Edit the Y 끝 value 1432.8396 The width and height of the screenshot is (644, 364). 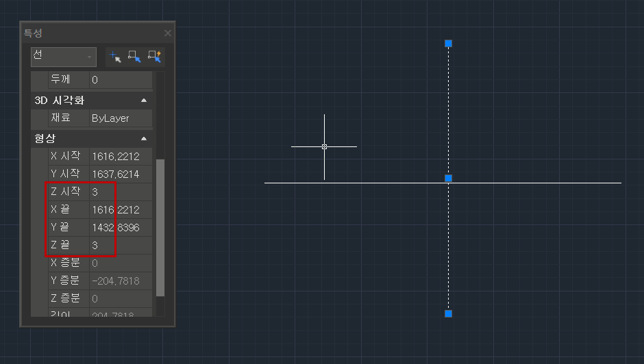pyautogui.click(x=121, y=227)
